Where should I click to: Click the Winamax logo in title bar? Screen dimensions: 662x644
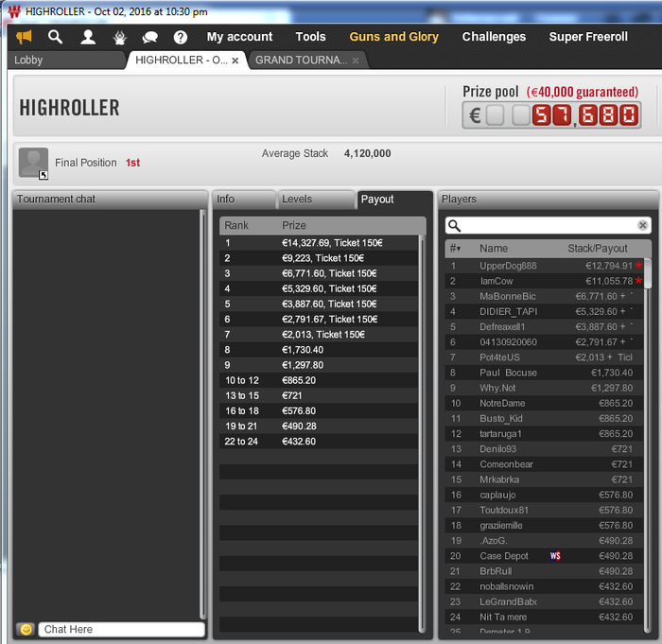(14, 11)
